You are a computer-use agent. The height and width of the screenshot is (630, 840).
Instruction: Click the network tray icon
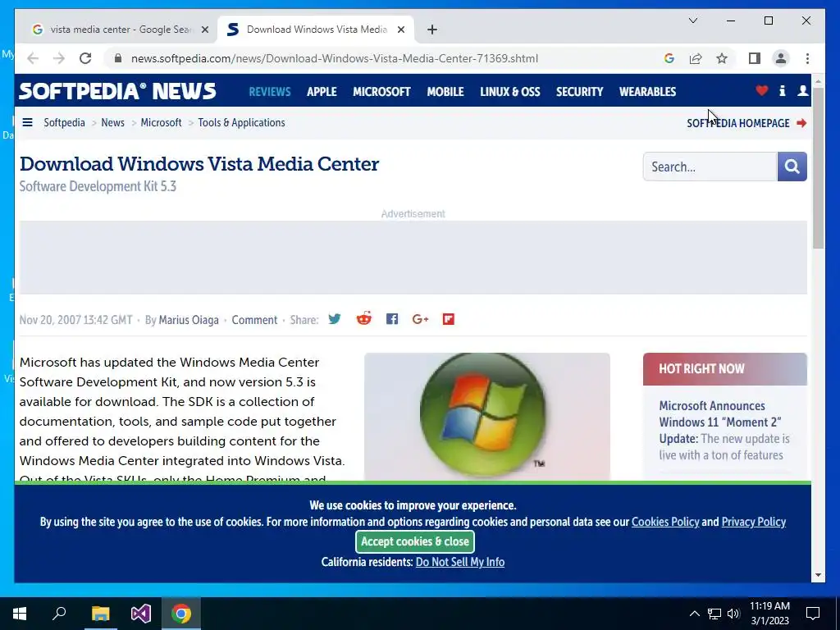point(714,614)
